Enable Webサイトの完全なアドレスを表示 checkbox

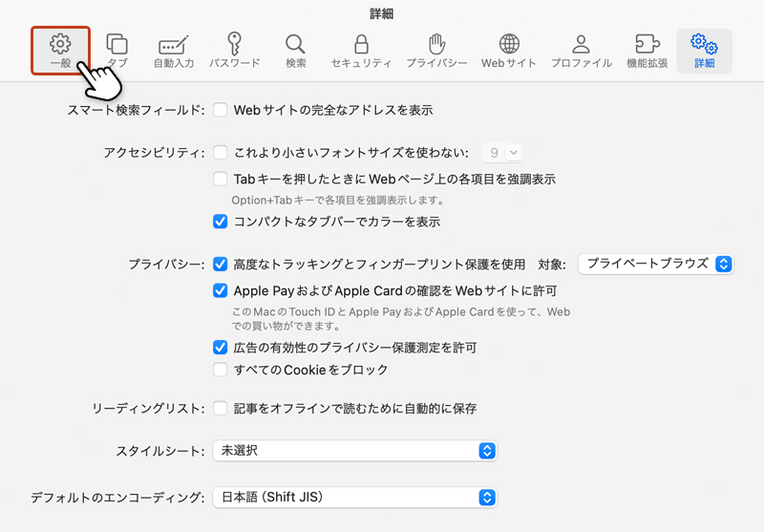[x=221, y=110]
